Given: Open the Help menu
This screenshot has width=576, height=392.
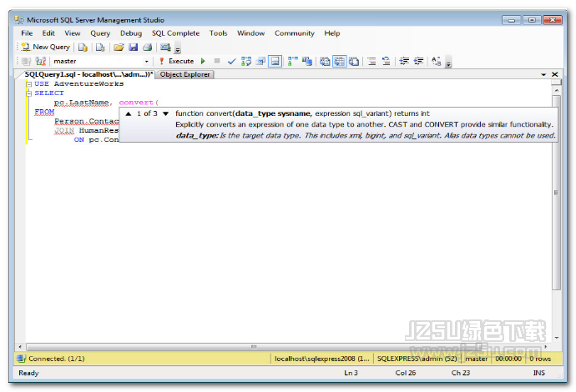Looking at the screenshot, I should click(x=331, y=33).
